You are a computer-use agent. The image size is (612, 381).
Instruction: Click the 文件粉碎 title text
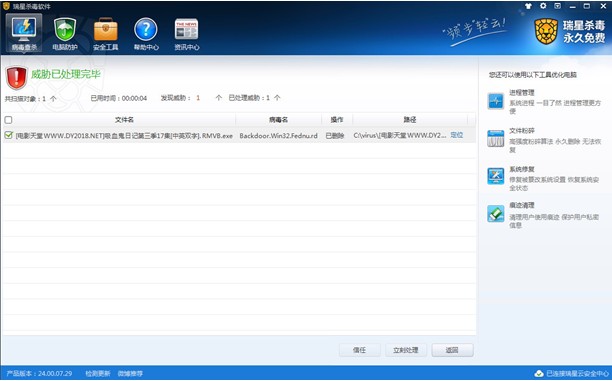[521, 130]
